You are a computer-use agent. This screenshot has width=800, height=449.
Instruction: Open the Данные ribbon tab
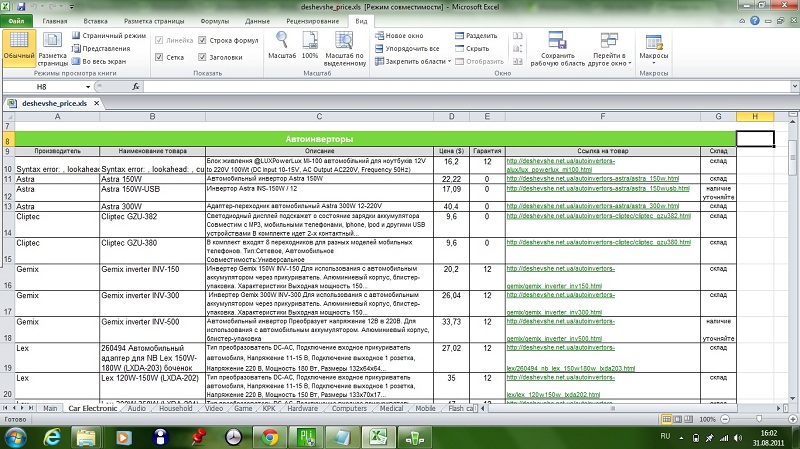point(257,21)
